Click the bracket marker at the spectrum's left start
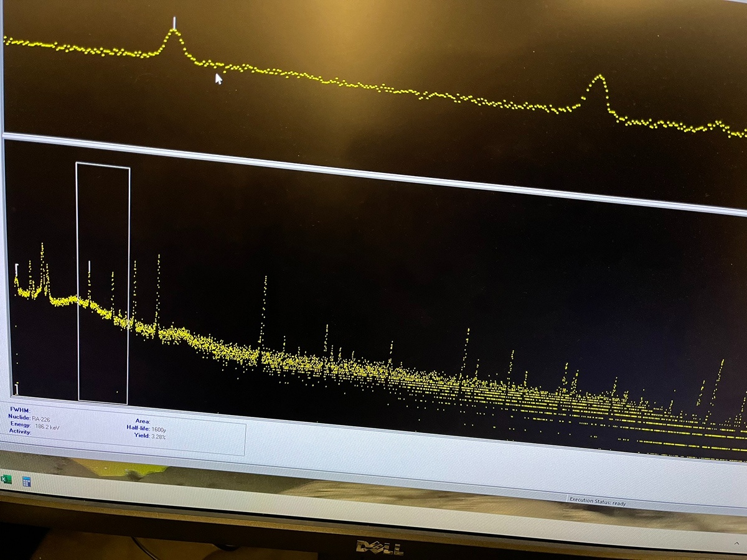The image size is (747, 560). click(x=17, y=268)
